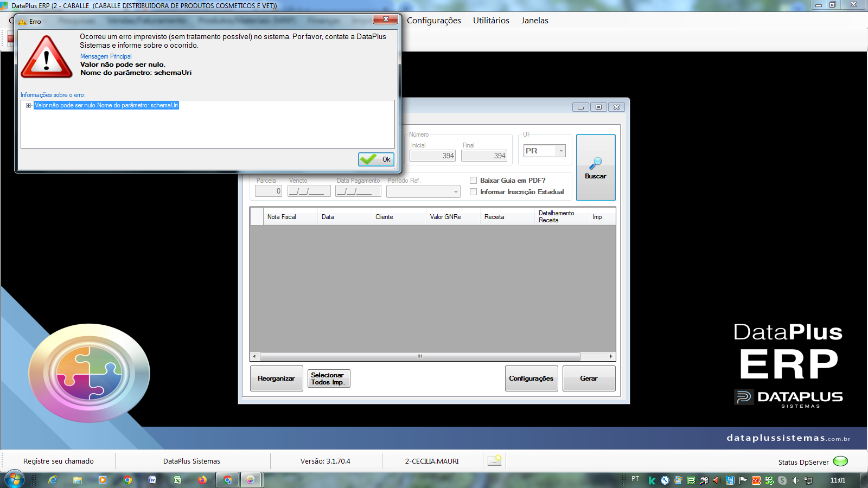Open the Utilitários menu
Image resolution: width=868 pixels, height=488 pixels.
click(491, 21)
